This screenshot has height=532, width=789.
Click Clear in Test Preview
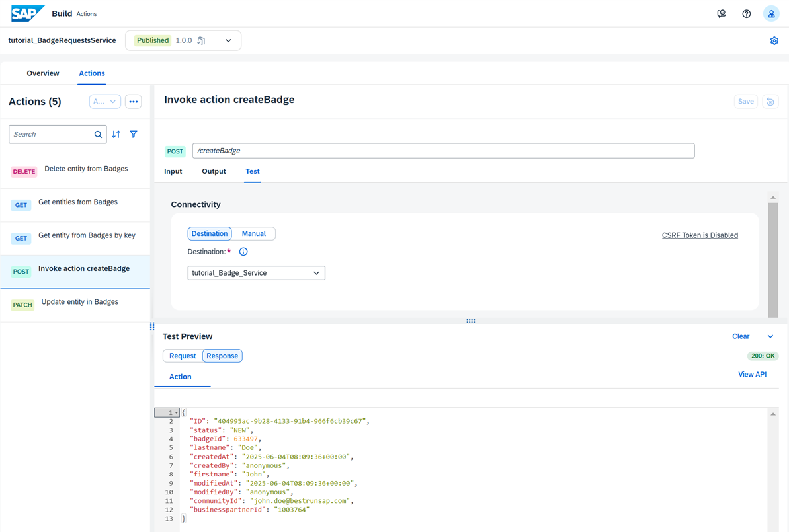click(x=741, y=336)
